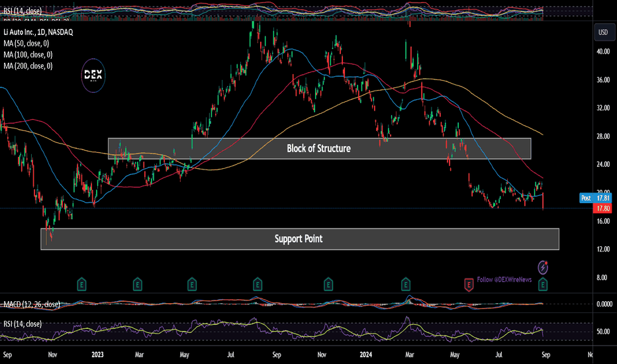Click the red 17.80 last price label
The width and height of the screenshot is (617, 364).
pyautogui.click(x=603, y=208)
